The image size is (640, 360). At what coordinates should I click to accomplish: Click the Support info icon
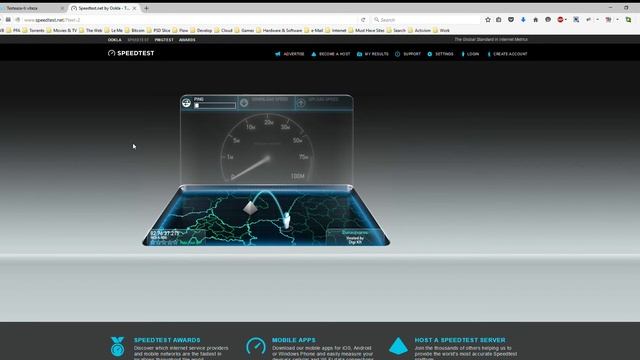click(x=398, y=54)
